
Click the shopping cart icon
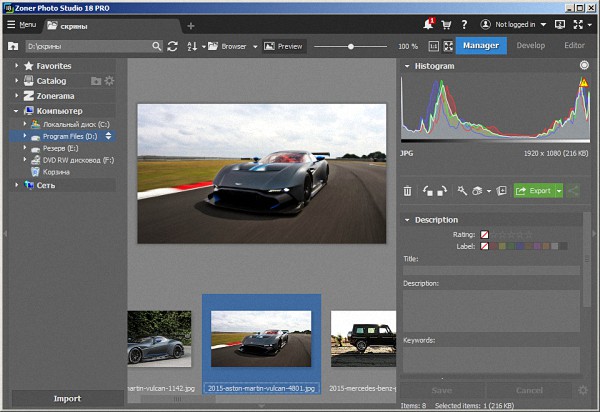[x=446, y=24]
